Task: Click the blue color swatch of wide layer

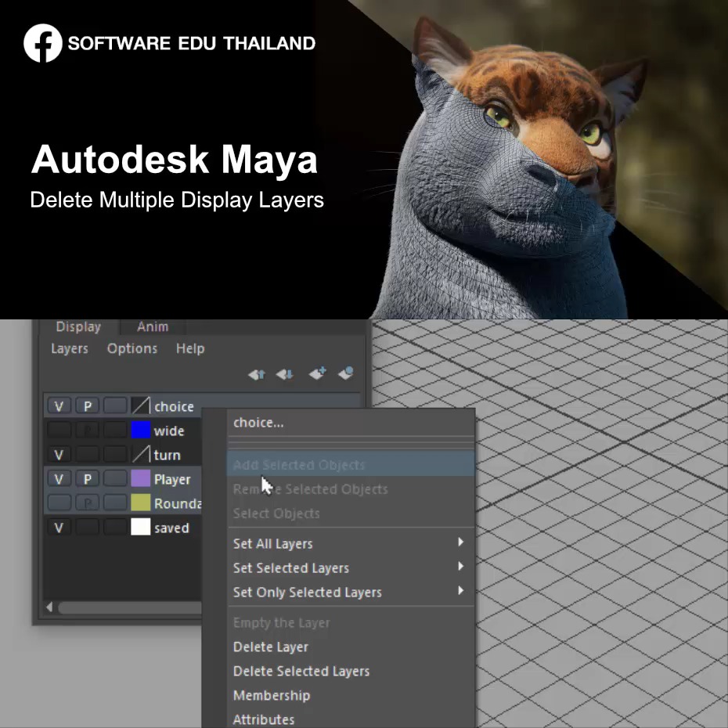Action: (x=141, y=430)
